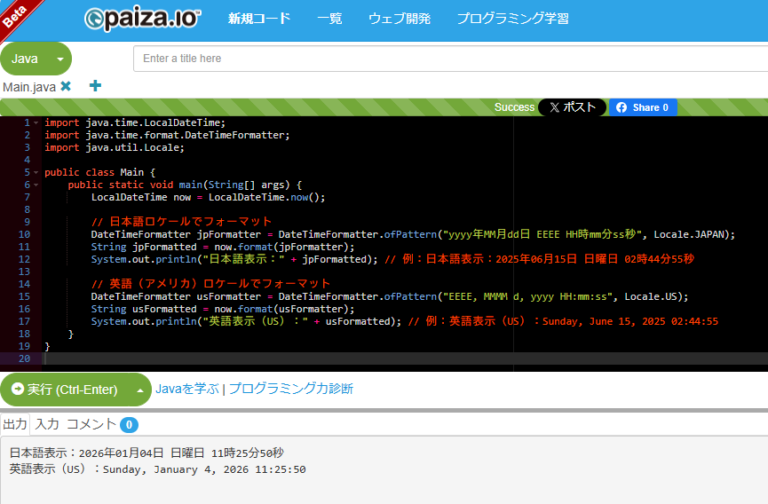
Task: Share code via X ポスト button
Action: point(572,107)
